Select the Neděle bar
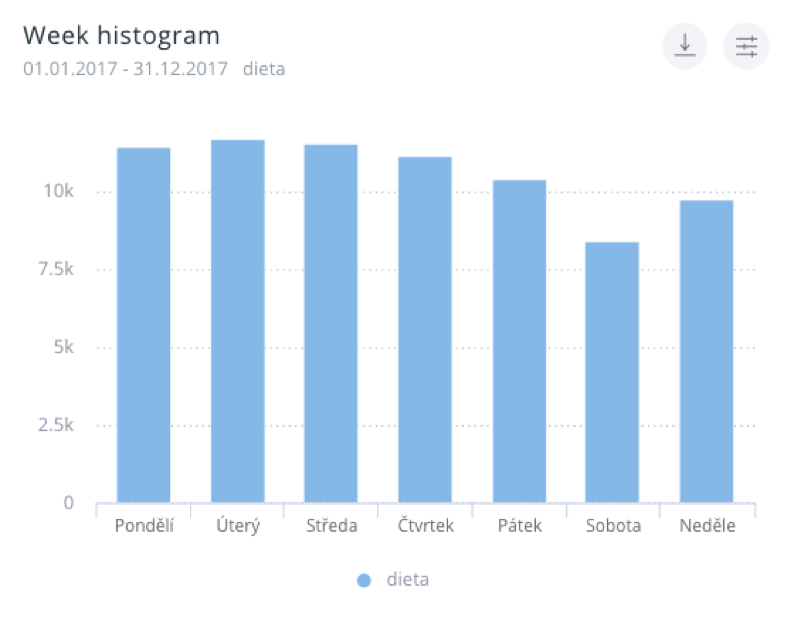Image resolution: width=794 pixels, height=631 pixels. tap(706, 351)
